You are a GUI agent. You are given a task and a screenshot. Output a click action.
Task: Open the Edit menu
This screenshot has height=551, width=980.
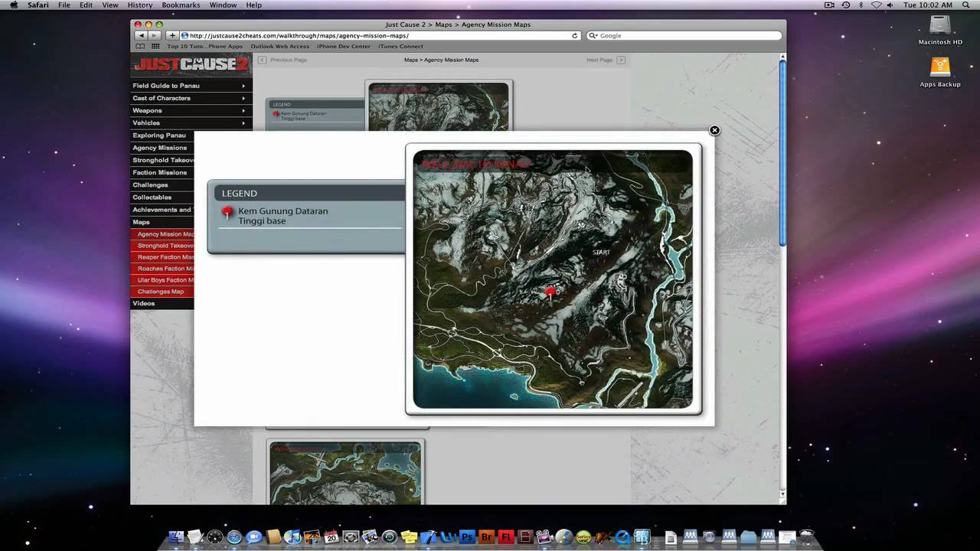click(x=86, y=5)
